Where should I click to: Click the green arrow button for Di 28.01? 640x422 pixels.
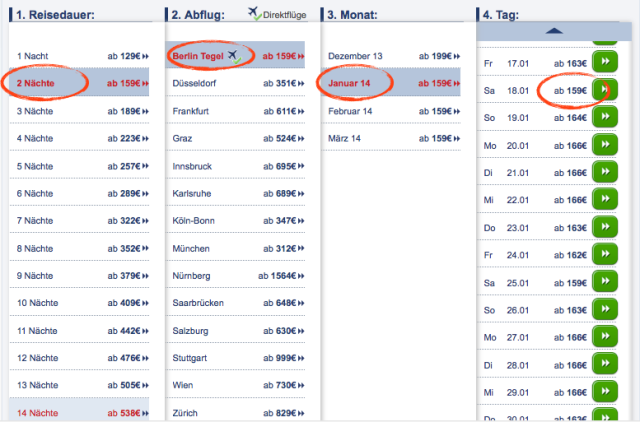click(x=605, y=364)
